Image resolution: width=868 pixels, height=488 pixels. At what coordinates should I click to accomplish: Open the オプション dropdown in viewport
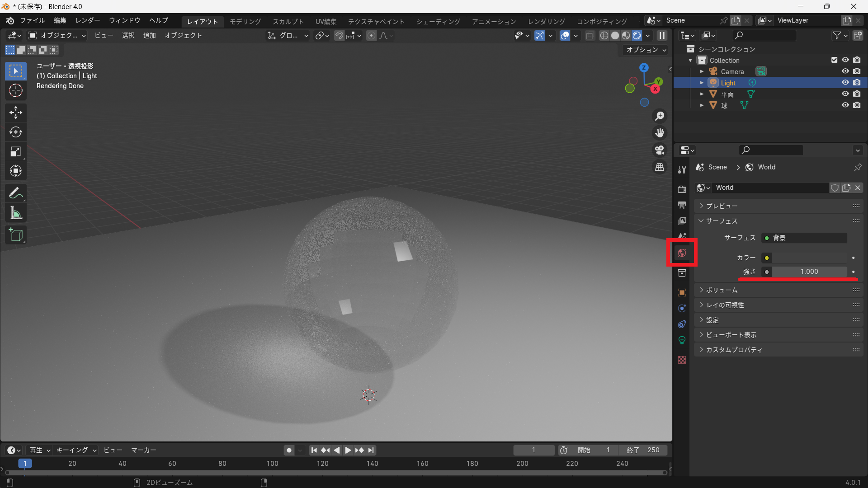(x=646, y=50)
